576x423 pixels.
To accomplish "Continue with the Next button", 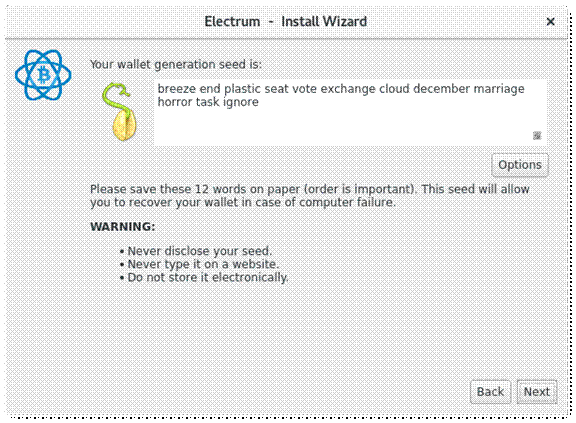I will (537, 392).
